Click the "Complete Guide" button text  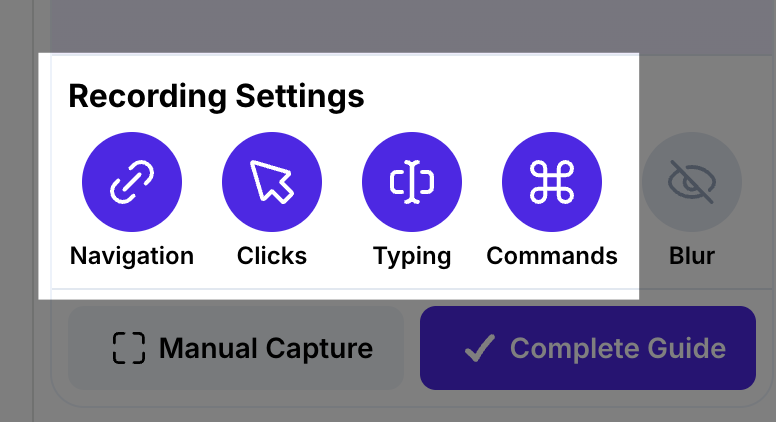(618, 348)
